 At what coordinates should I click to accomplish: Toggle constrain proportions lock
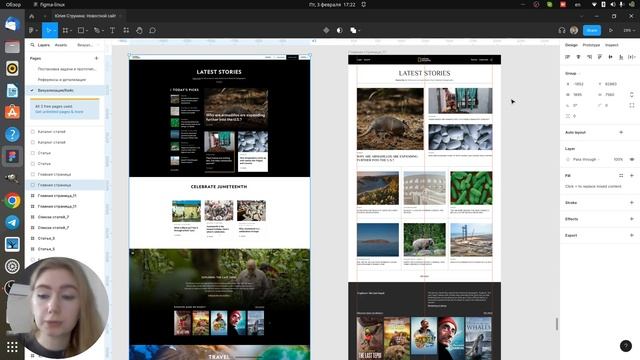pos(632,95)
